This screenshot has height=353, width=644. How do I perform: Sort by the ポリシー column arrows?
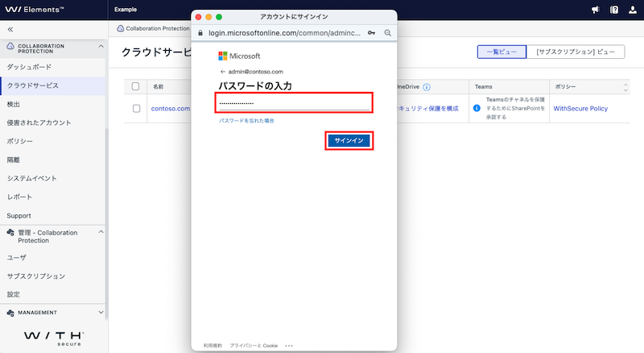coord(625,87)
